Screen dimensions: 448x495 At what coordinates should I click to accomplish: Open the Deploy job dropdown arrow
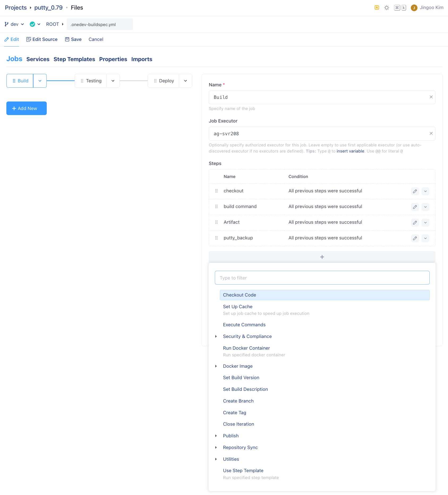pyautogui.click(x=185, y=81)
